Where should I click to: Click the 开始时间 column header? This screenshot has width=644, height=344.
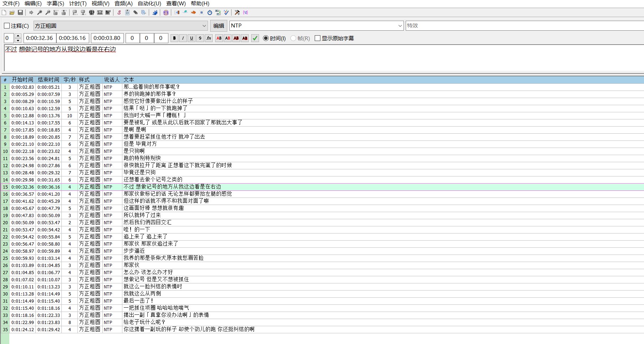point(22,79)
